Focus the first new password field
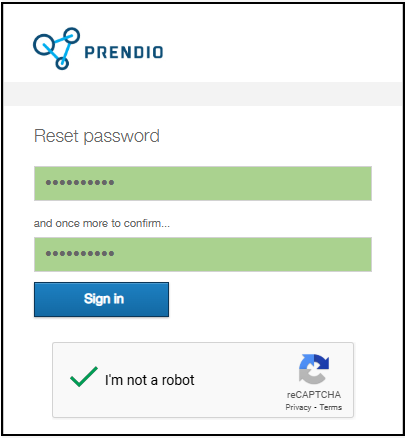 [x=203, y=183]
